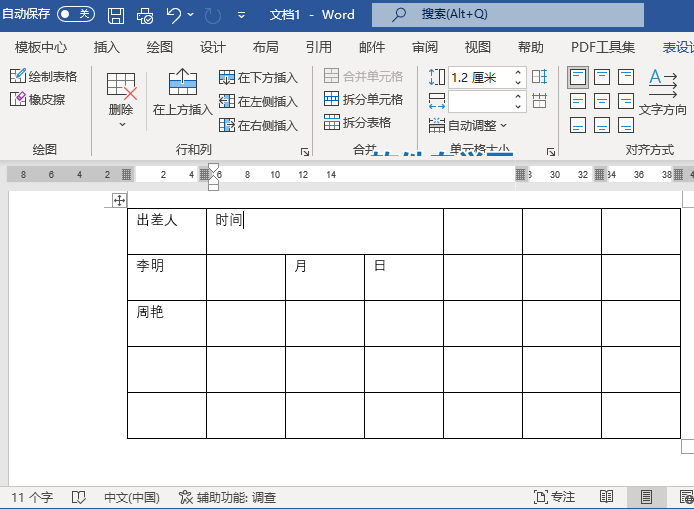
Task: Open the 布局 tab
Action: coord(266,47)
